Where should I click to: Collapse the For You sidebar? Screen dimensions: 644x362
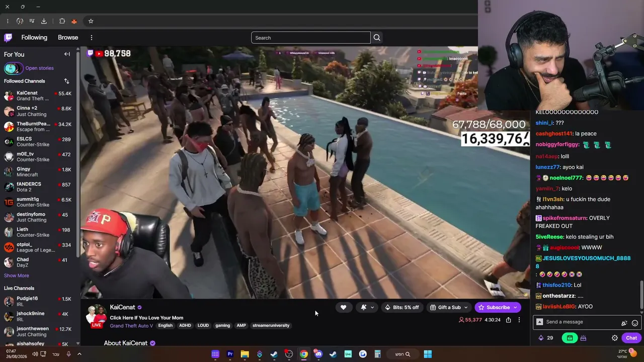(67, 54)
